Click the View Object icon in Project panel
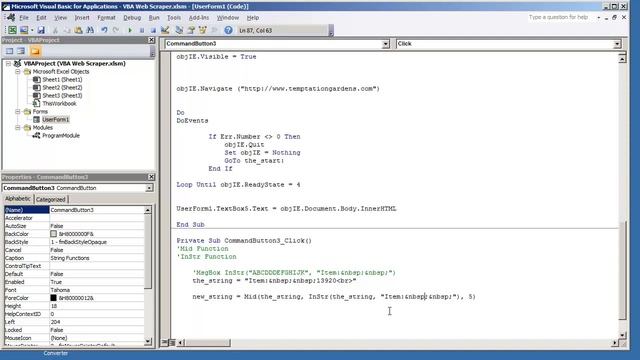Image resolution: width=640 pixels, height=360 pixels. (x=21, y=51)
